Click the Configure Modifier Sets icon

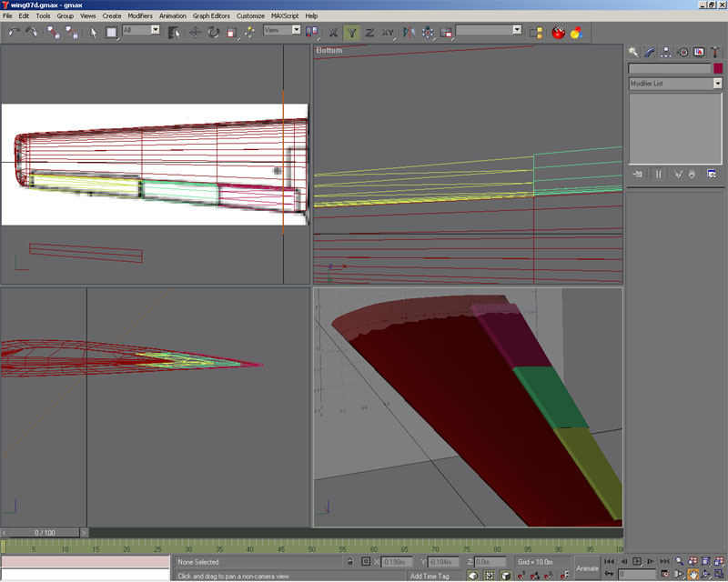712,174
